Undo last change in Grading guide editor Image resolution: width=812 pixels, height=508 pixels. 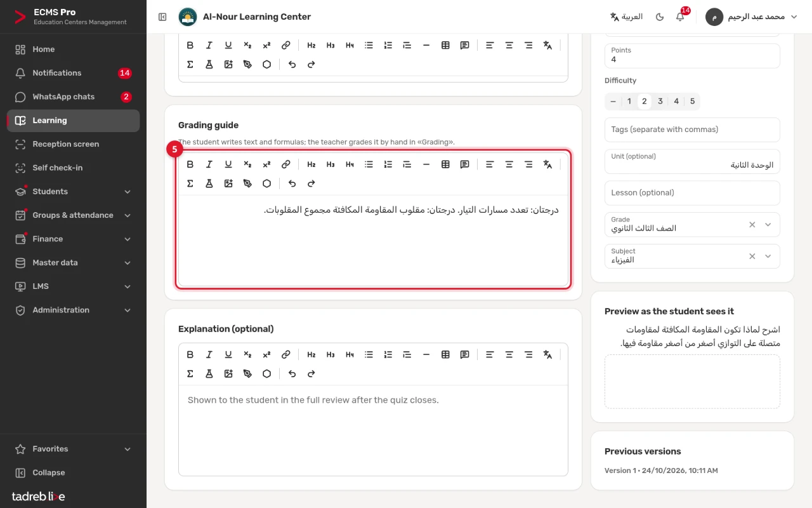tap(292, 184)
